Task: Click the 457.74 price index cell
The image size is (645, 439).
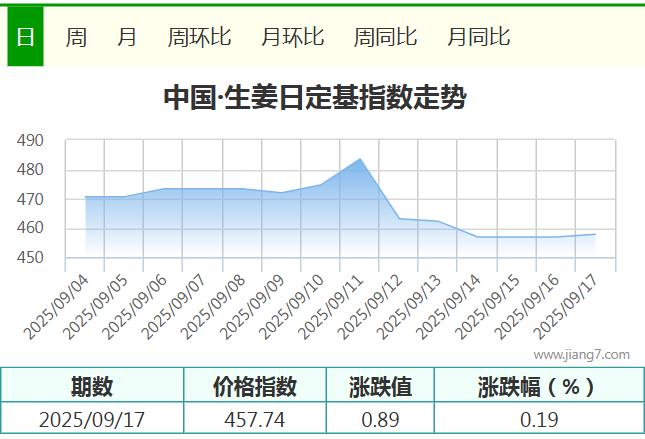Action: pyautogui.click(x=255, y=420)
